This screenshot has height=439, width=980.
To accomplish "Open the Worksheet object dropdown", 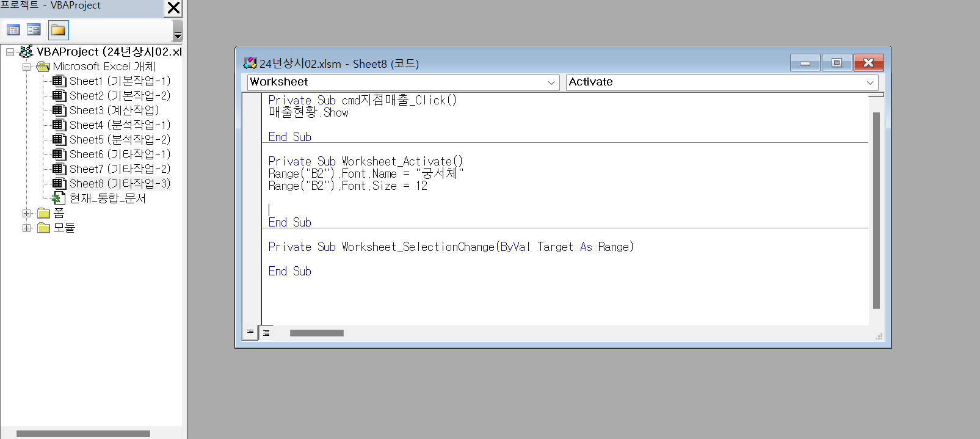I will 551,82.
